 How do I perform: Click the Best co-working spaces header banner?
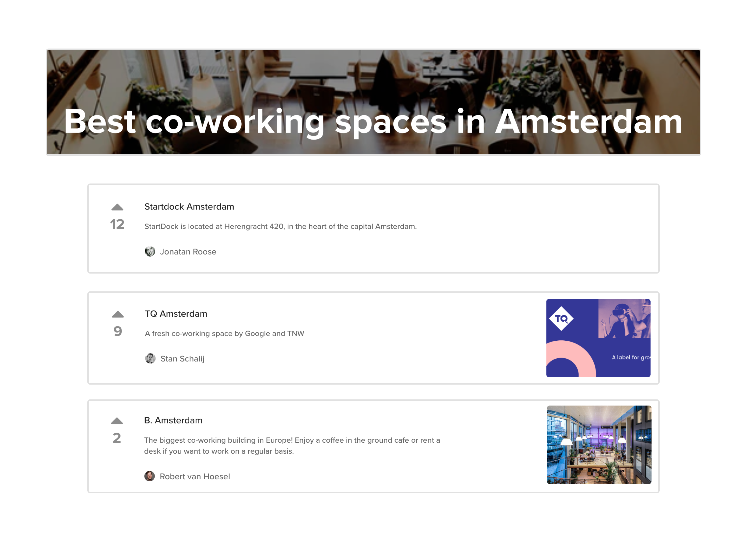click(373, 102)
